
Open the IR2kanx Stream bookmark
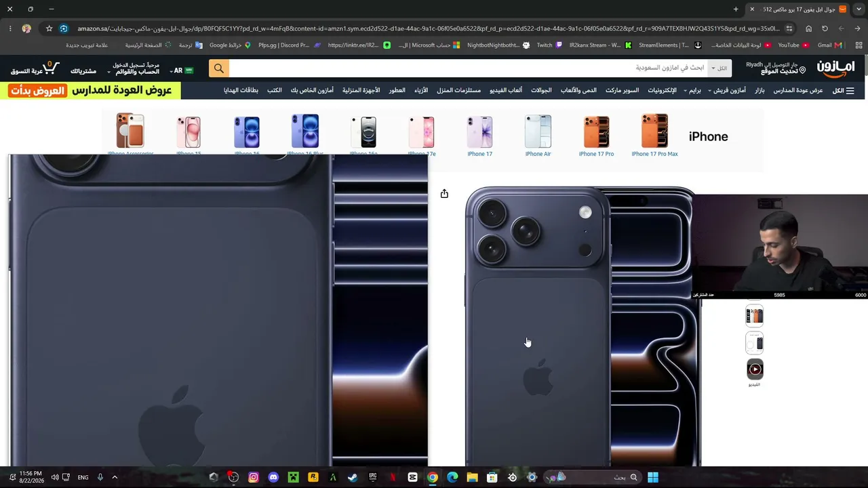(600, 45)
